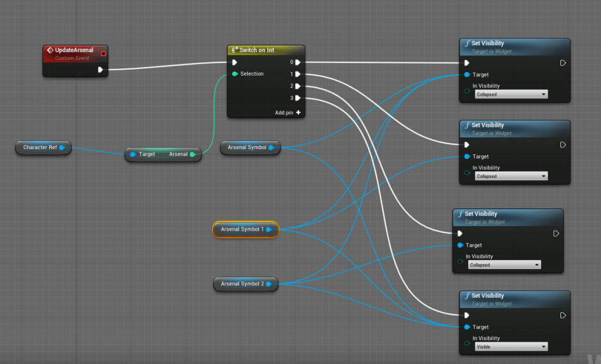This screenshot has width=601, height=364.
Task: Open the Collapsed dropdown in the topmost Set Visibility node
Action: [511, 95]
